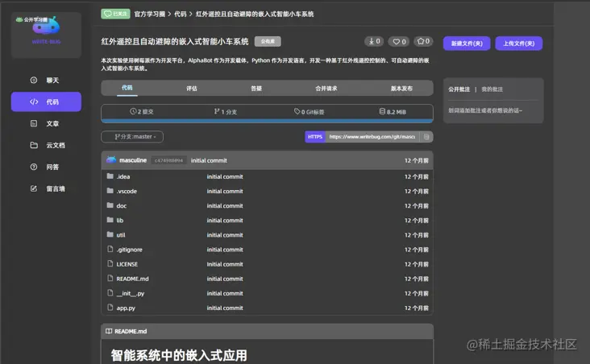
Task: Switch to the 代码 tab
Action: point(127,88)
